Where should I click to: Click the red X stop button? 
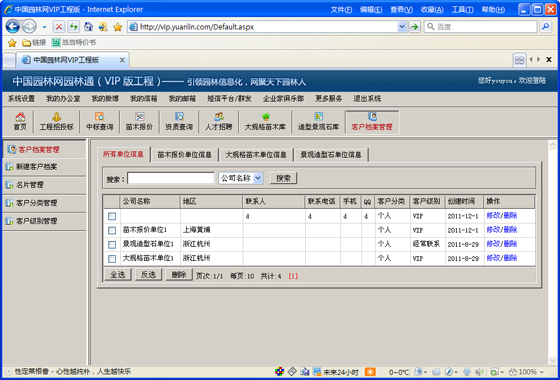click(x=59, y=26)
